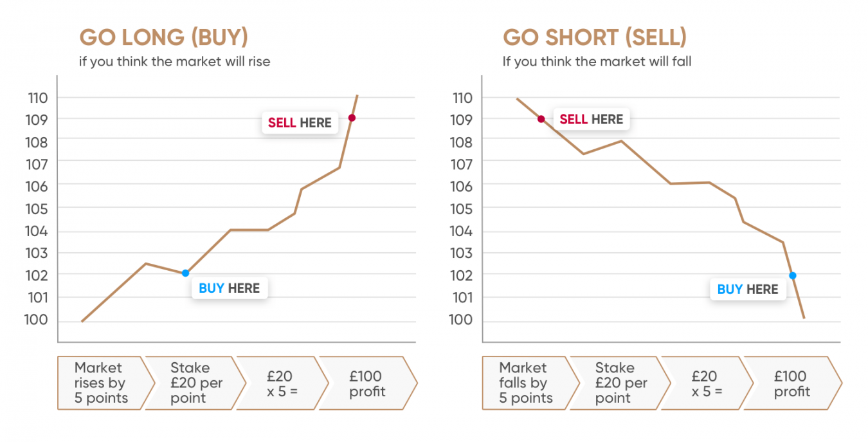
Task: Select the BUY HERE label on Go Short chart
Action: 748,290
